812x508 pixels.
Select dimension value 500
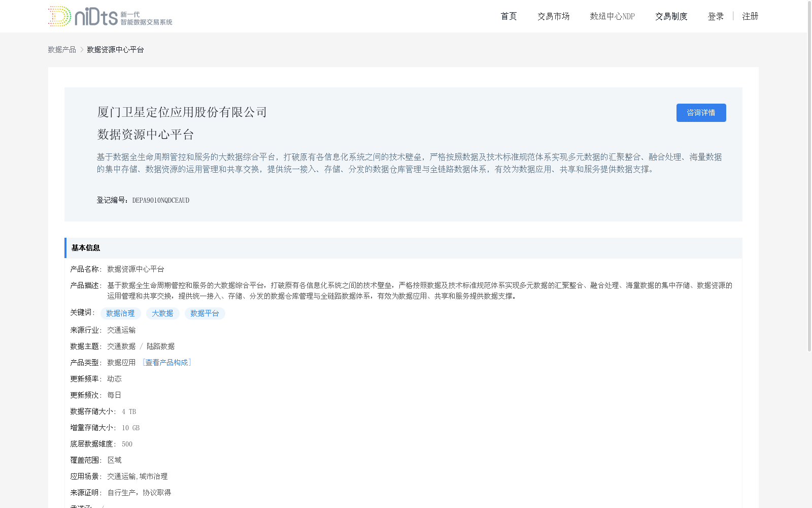tap(127, 444)
